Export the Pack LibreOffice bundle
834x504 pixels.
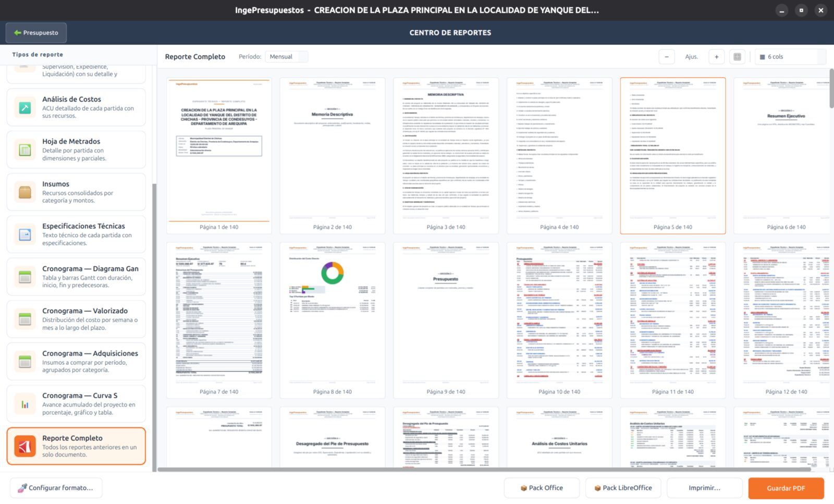tap(623, 488)
